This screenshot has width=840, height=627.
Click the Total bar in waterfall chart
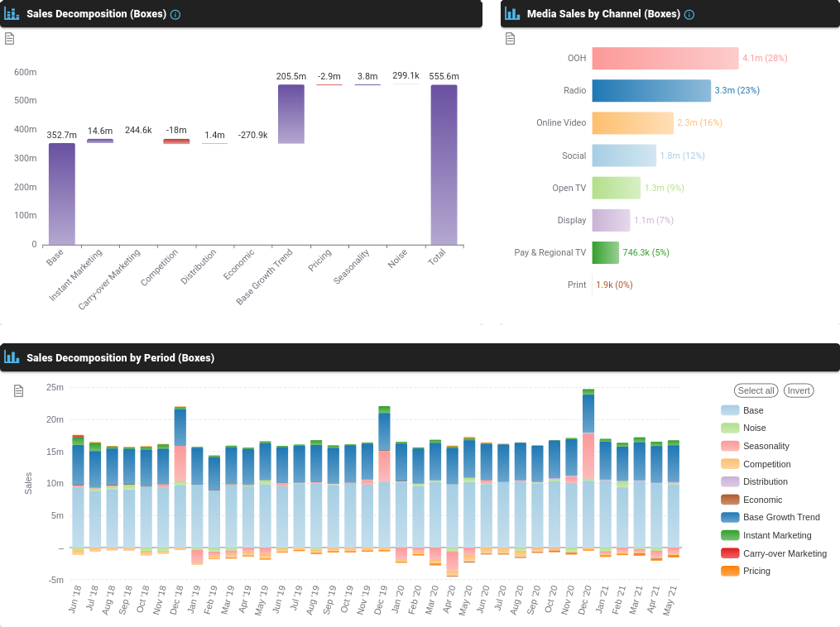444,165
